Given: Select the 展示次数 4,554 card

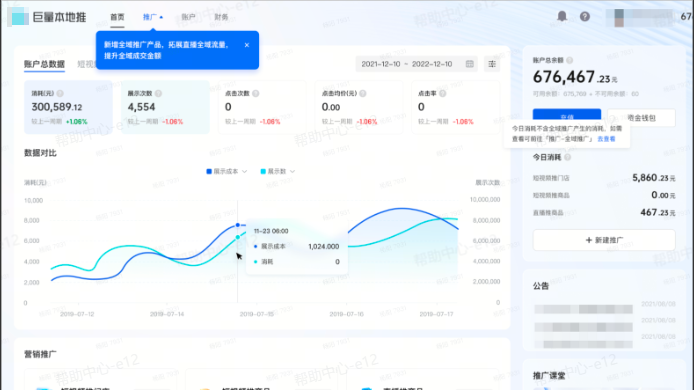Looking at the screenshot, I should click(165, 107).
